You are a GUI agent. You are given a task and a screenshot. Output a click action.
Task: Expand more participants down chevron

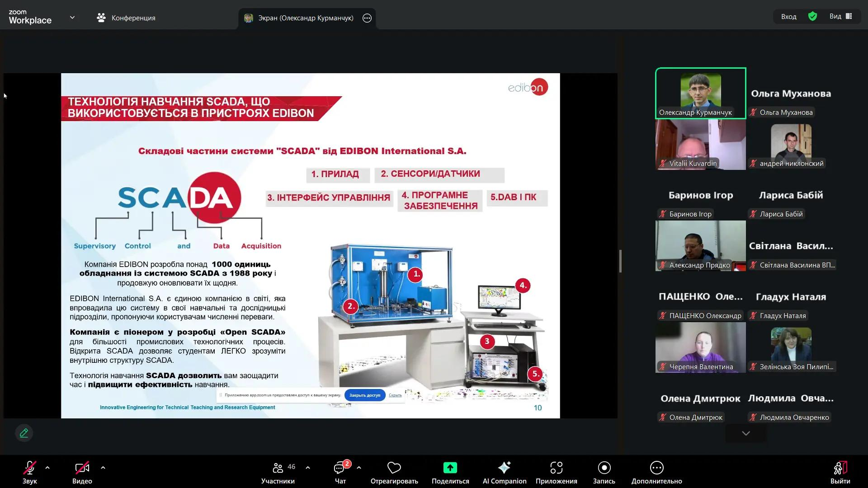tap(746, 433)
